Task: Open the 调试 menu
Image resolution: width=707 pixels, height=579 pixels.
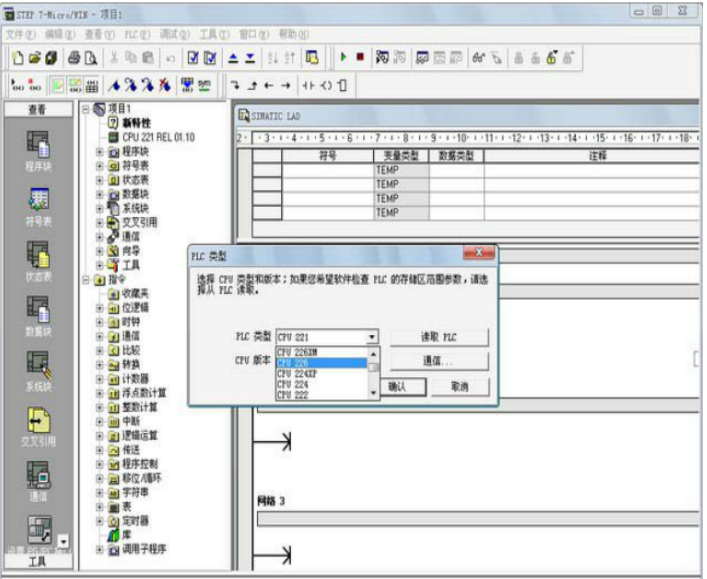Action: click(x=175, y=34)
